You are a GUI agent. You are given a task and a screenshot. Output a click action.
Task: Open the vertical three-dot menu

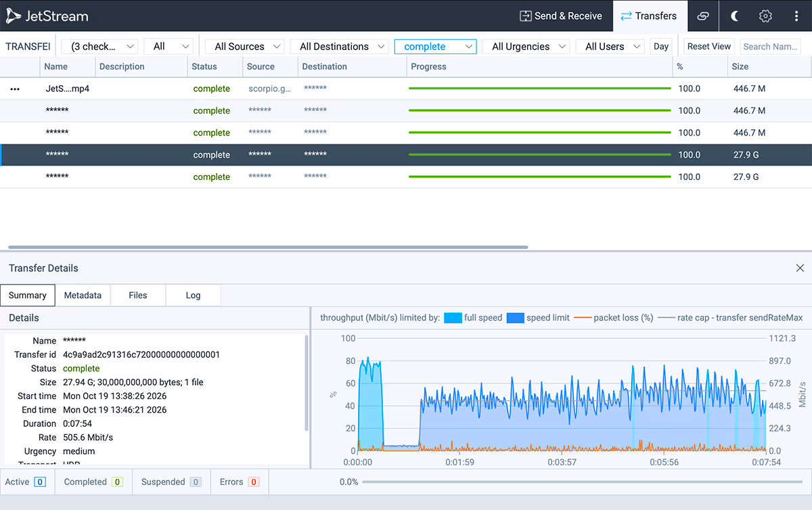796,16
